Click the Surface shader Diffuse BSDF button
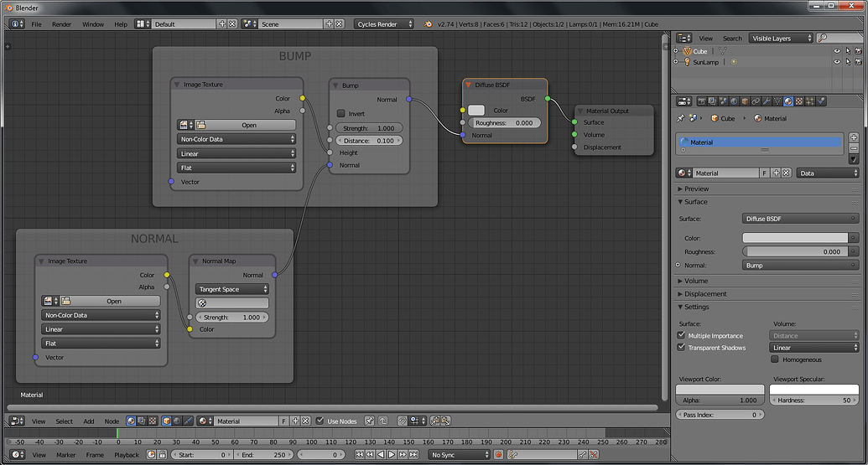The height and width of the screenshot is (465, 868). pos(800,219)
